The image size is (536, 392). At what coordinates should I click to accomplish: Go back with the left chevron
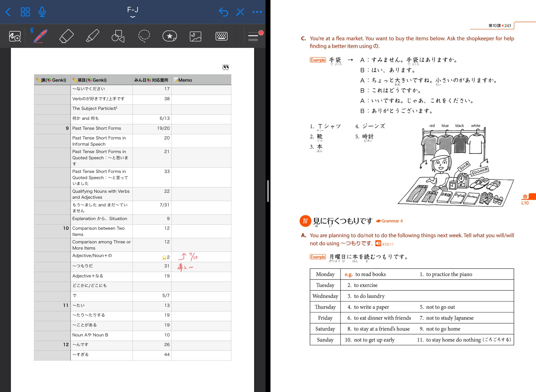click(8, 12)
